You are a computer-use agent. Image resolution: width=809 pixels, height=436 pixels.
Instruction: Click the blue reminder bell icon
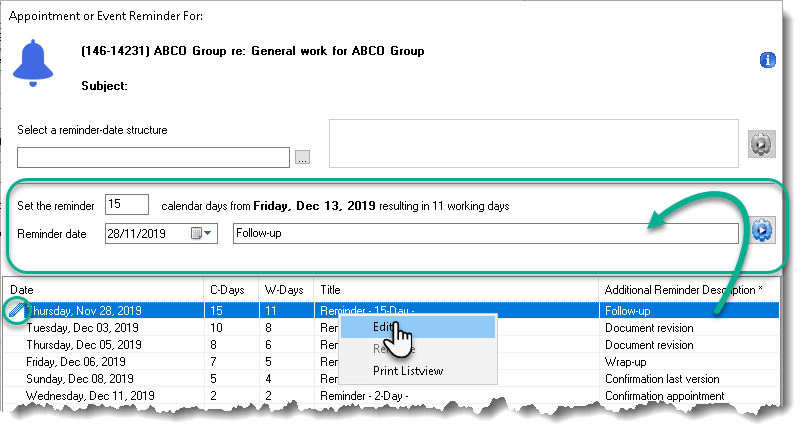[x=33, y=62]
